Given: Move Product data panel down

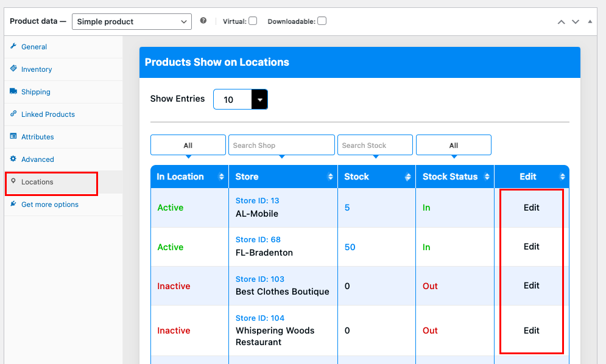Looking at the screenshot, I should click(x=576, y=22).
